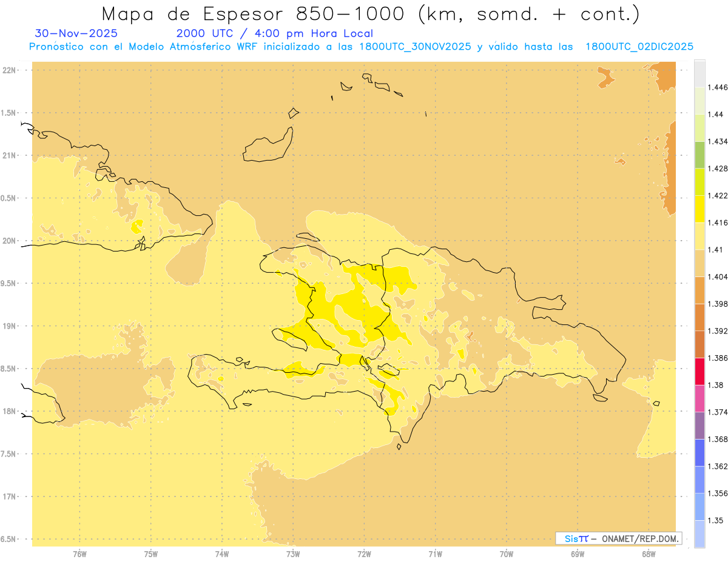Click the '1.416' color scale label

coord(717,222)
